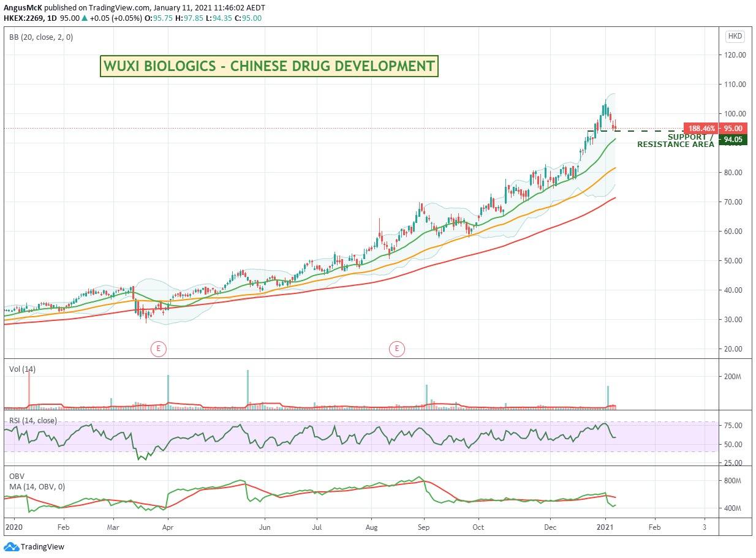Click the TradingView logo at bottom left
The image size is (756, 558).
34,546
